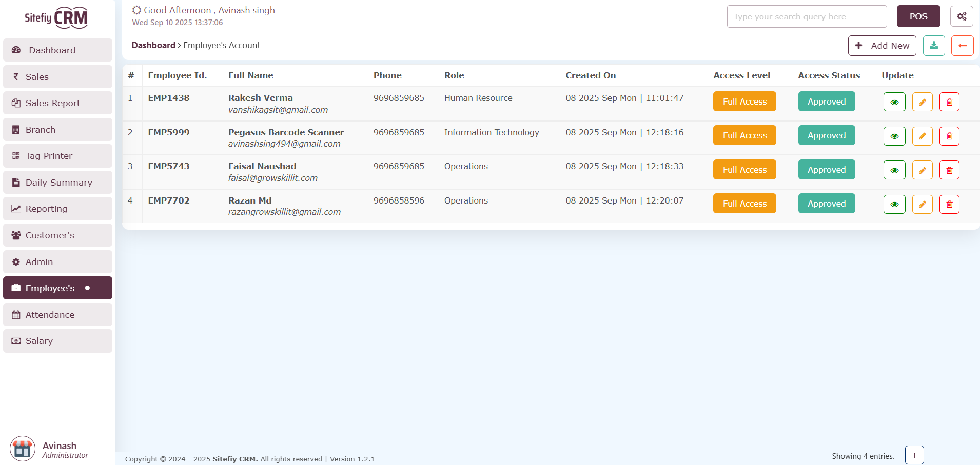Image resolution: width=980 pixels, height=465 pixels.
Task: View Faisal Naushad details via eye icon
Action: coord(894,170)
